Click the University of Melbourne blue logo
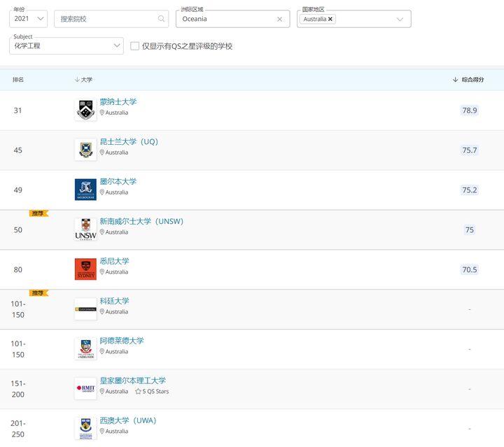The image size is (504, 447). click(x=85, y=190)
